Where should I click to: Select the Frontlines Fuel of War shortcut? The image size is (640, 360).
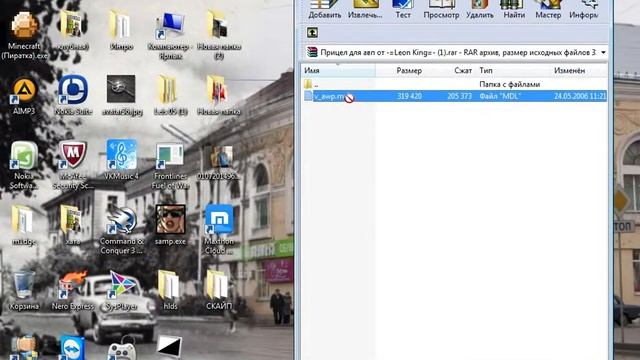170,165
